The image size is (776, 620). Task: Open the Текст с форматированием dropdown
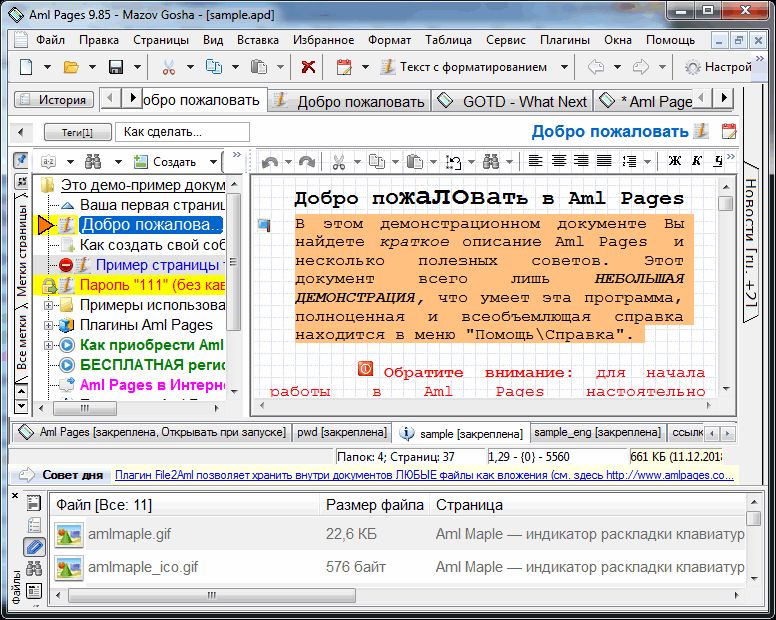point(564,67)
